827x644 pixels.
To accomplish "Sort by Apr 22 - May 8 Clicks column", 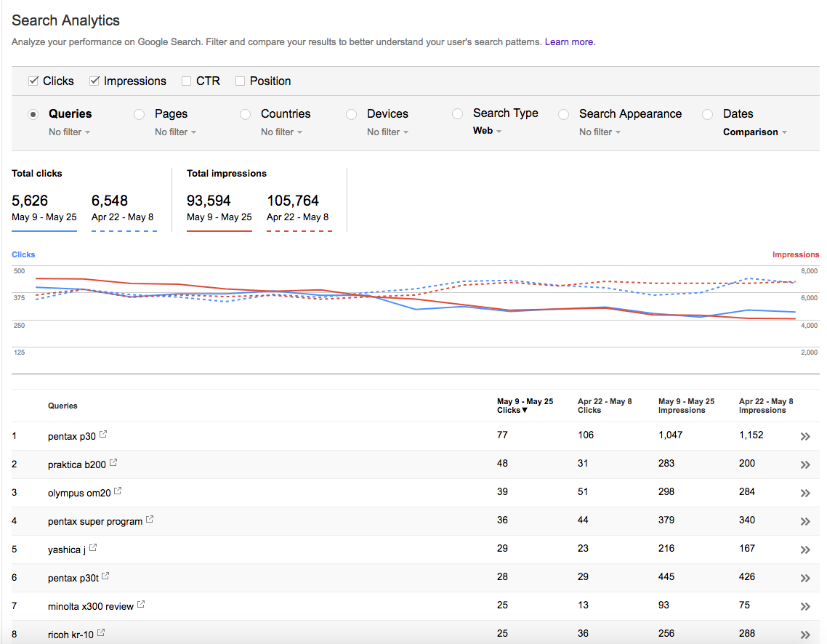I will [x=605, y=406].
